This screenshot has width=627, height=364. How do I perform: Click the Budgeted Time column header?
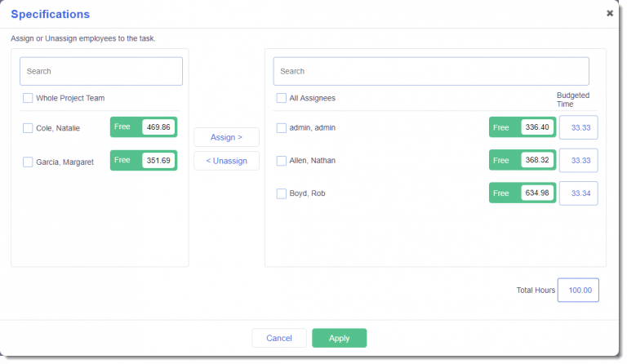click(573, 100)
